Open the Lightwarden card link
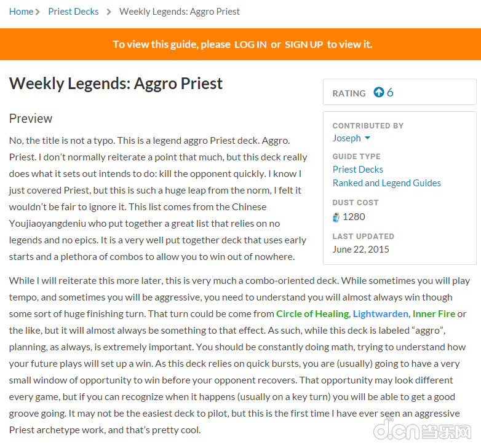The width and height of the screenshot is (481, 448). 380,314
